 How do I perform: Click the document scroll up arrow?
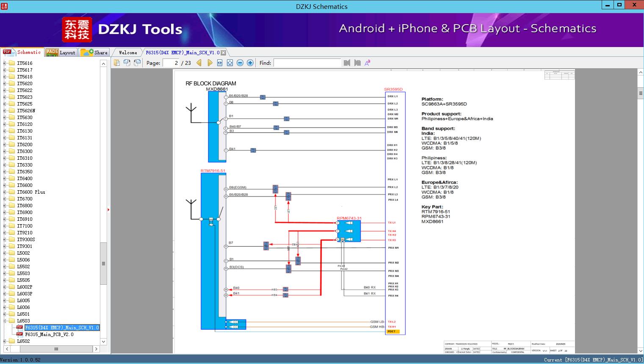point(641,72)
